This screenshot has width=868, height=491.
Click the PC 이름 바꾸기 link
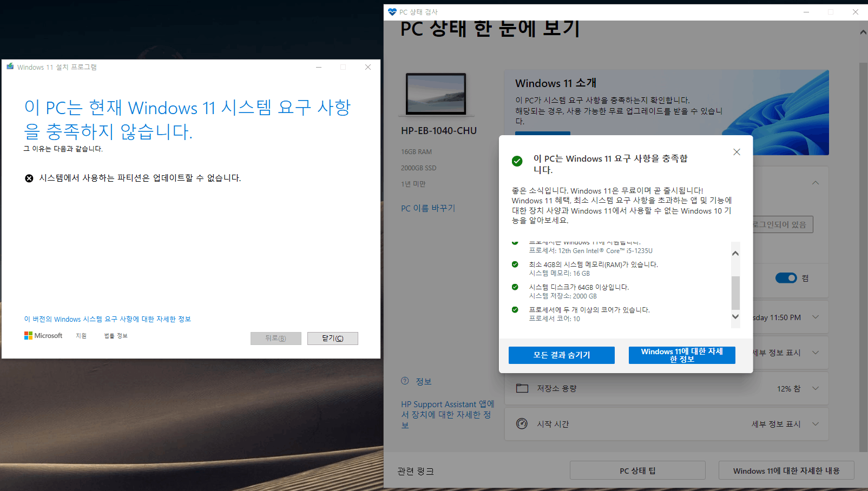click(x=428, y=208)
